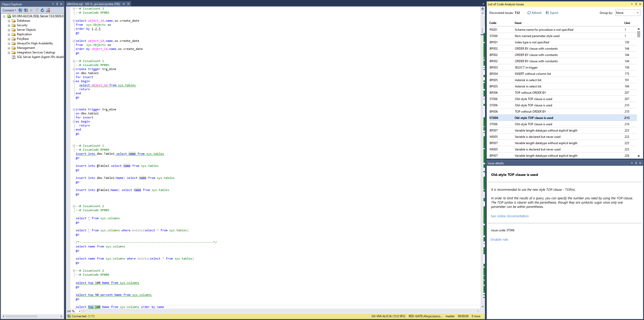Collapse the first 'select object_id' code block

point(74,21)
